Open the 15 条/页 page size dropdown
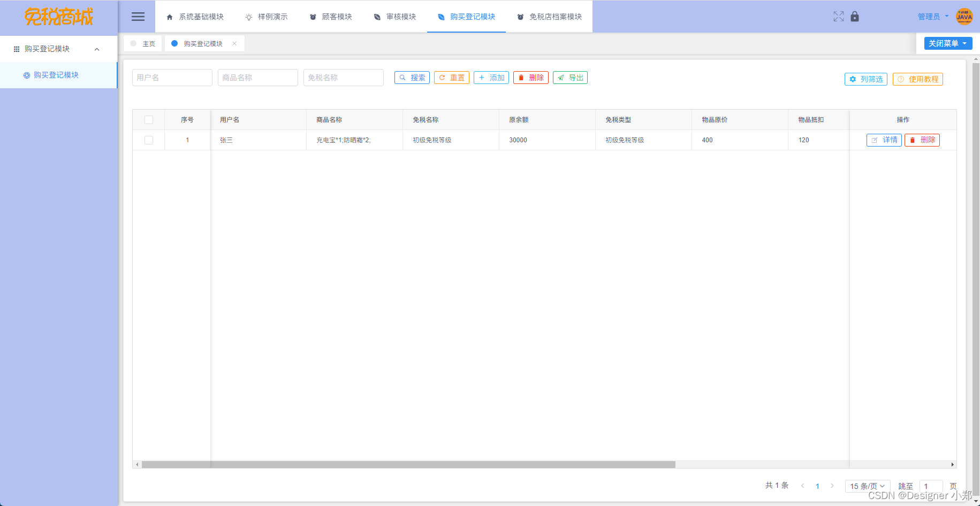Image resolution: width=980 pixels, height=506 pixels. tap(868, 486)
